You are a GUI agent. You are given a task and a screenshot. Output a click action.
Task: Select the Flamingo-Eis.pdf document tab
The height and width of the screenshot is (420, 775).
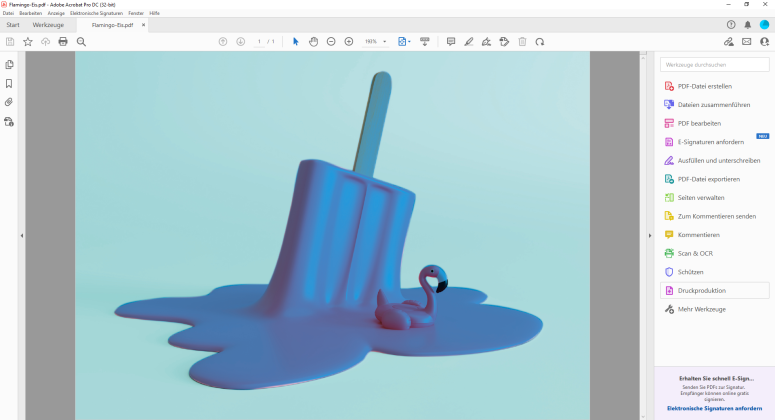tap(112, 25)
